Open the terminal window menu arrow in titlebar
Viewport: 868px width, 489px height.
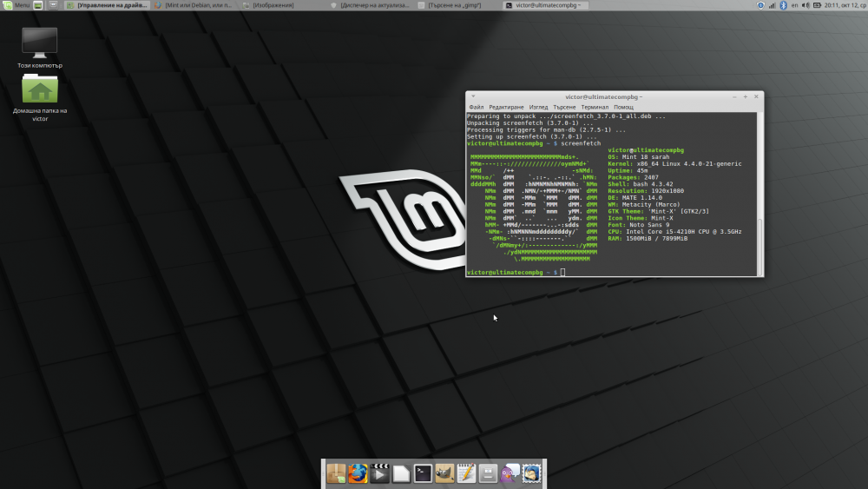tap(473, 96)
